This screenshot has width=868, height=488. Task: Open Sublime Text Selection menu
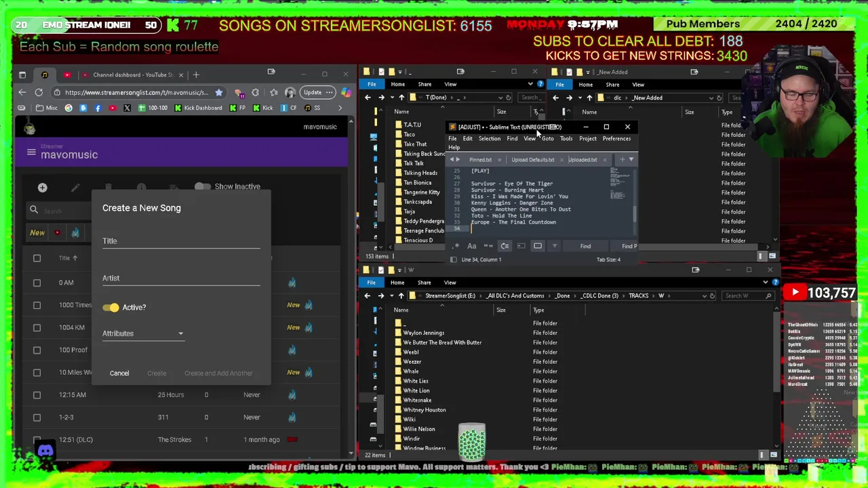tap(489, 139)
